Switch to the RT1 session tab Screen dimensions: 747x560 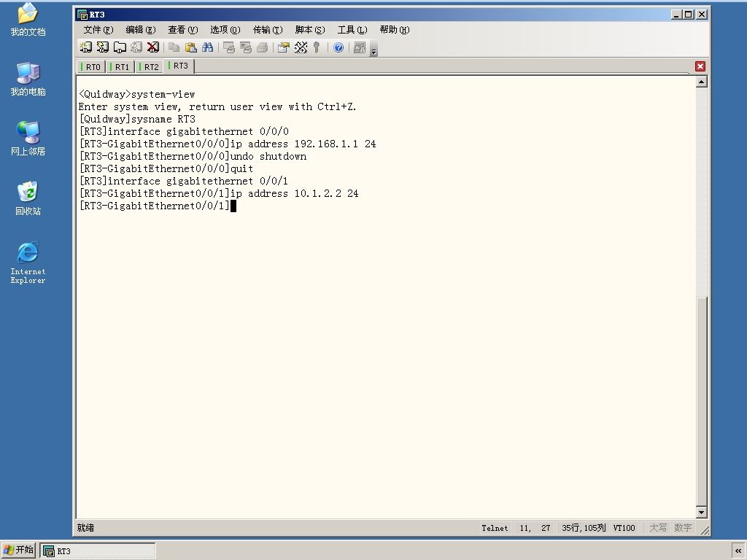coord(120,66)
